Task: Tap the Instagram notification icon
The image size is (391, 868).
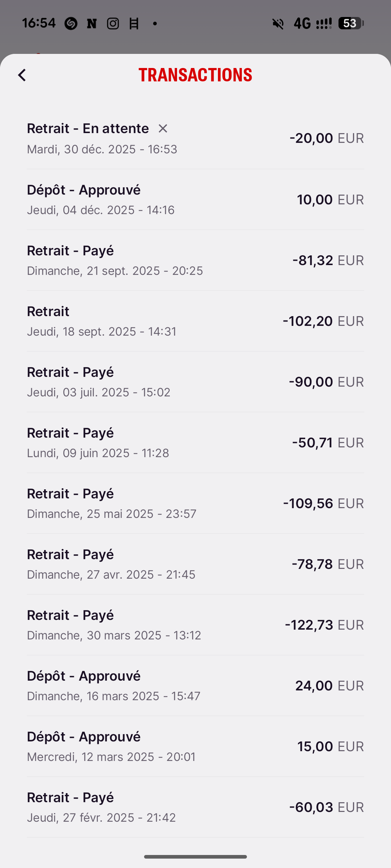Action: pyautogui.click(x=113, y=24)
